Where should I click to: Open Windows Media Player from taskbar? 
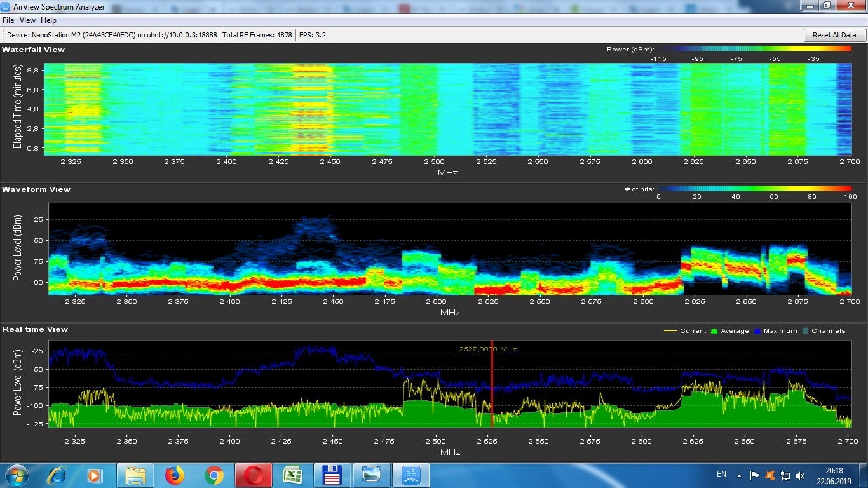pos(95,475)
